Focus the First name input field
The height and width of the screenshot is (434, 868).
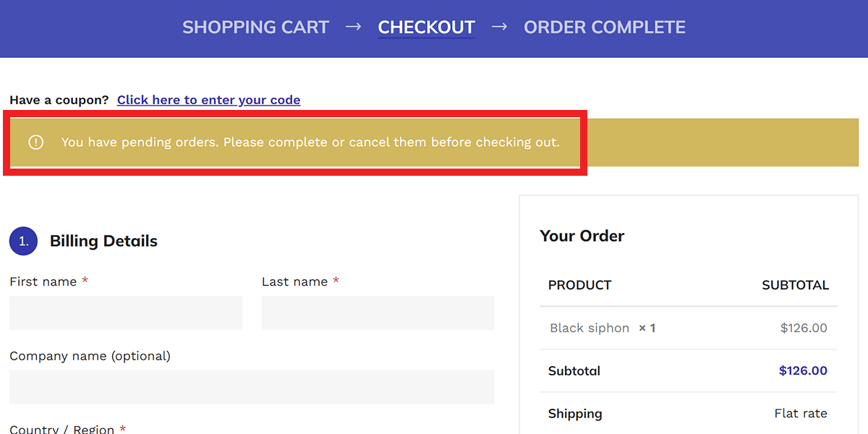click(x=126, y=312)
